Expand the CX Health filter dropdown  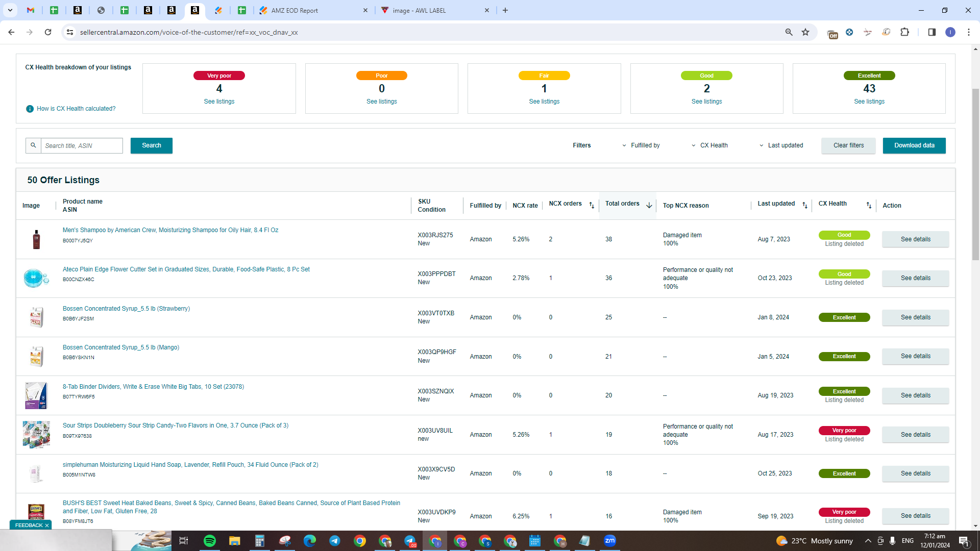click(x=709, y=145)
